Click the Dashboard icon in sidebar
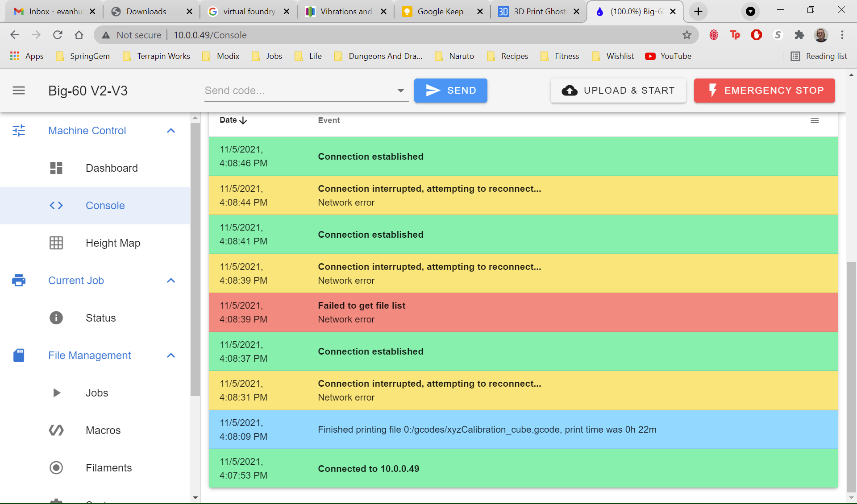The image size is (857, 504). point(56,168)
